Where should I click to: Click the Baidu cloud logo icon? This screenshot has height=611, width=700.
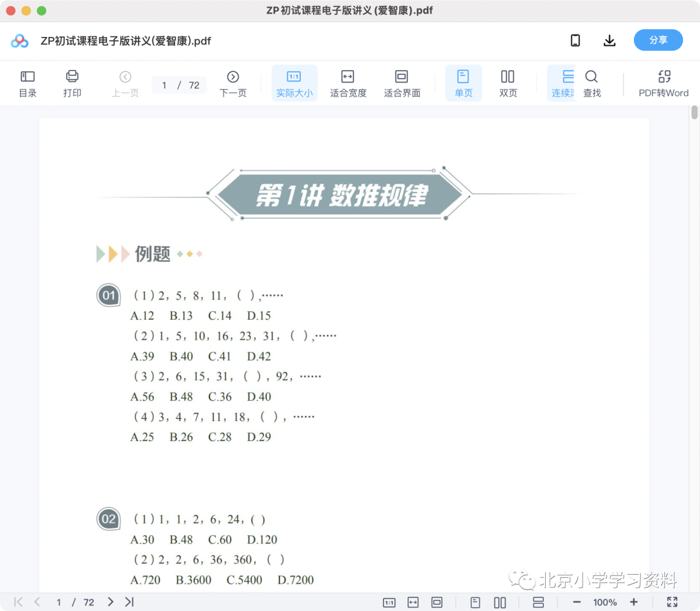coord(19,41)
